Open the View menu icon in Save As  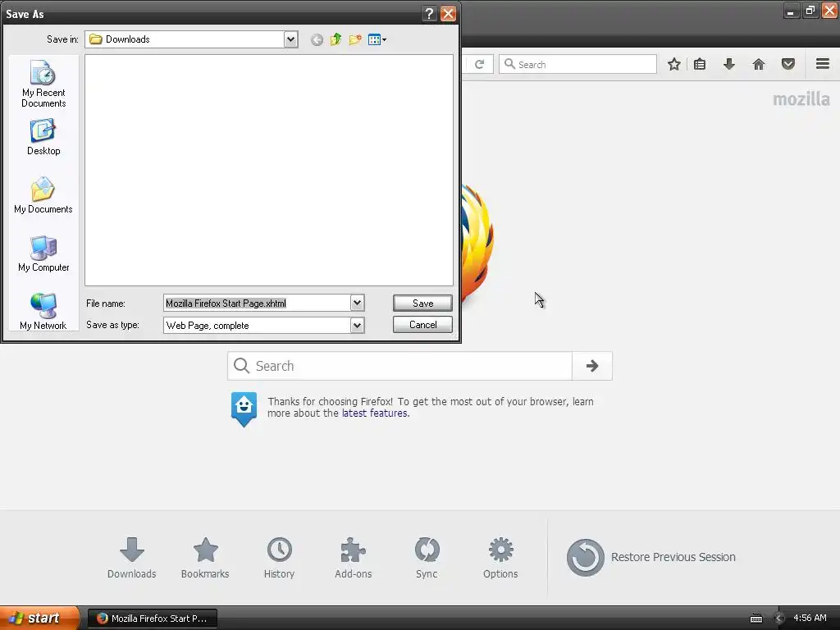tap(377, 39)
